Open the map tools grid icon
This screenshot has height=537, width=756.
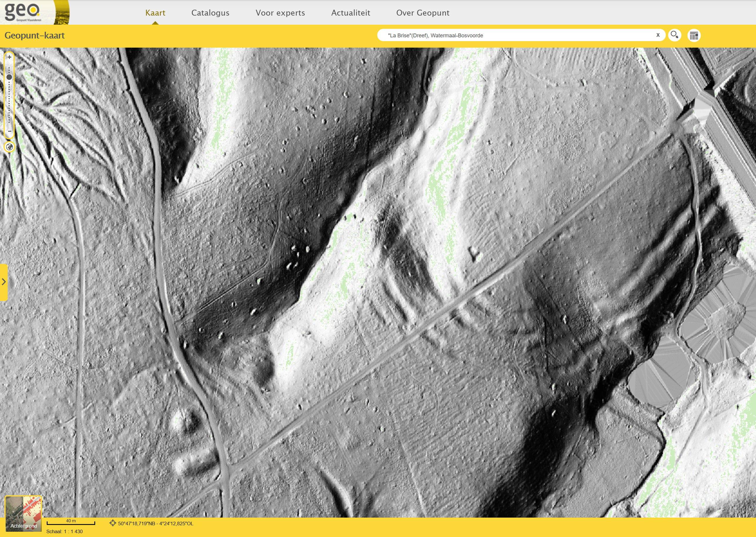coord(694,35)
